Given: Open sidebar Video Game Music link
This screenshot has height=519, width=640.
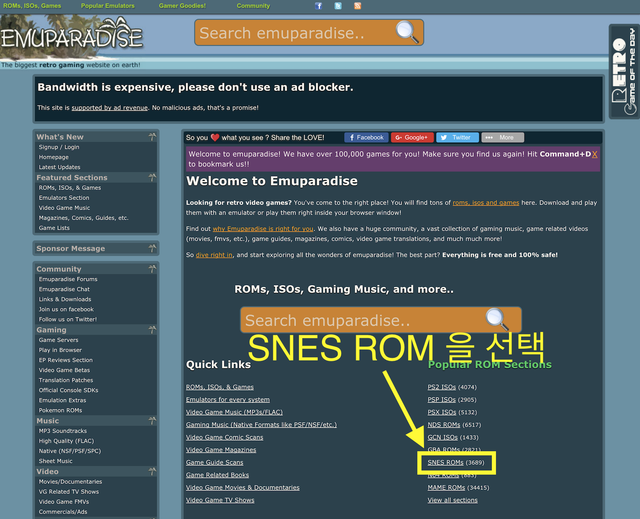Looking at the screenshot, I should tap(64, 208).
